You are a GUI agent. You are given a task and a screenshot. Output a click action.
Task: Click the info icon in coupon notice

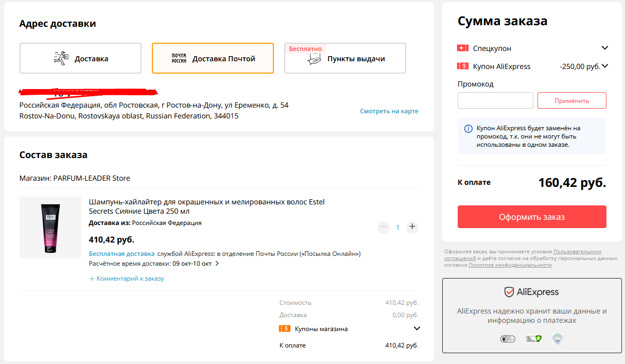pyautogui.click(x=468, y=128)
